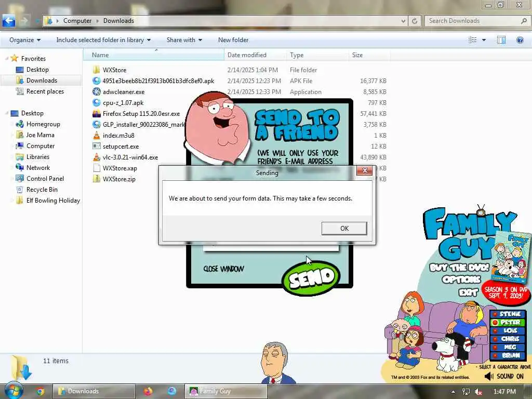Open the Share with dropdown

[x=184, y=40]
